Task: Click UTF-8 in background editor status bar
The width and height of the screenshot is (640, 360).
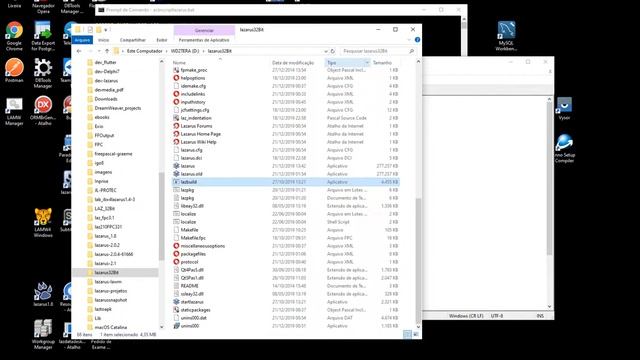Action: pos(497,316)
